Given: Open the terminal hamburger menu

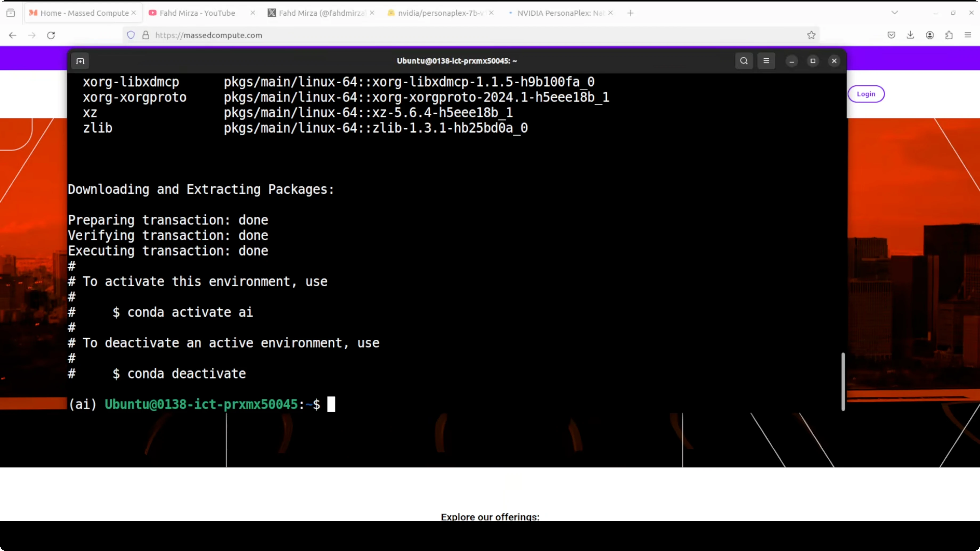Looking at the screenshot, I should pos(766,61).
